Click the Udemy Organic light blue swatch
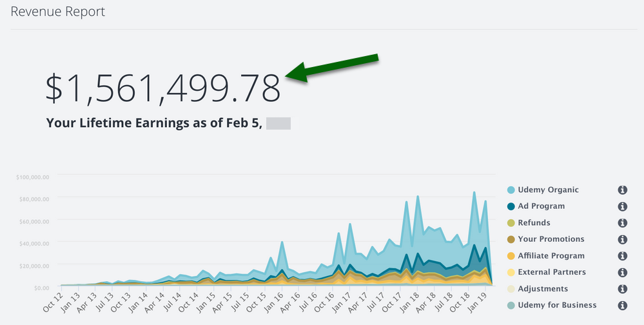 coord(511,190)
